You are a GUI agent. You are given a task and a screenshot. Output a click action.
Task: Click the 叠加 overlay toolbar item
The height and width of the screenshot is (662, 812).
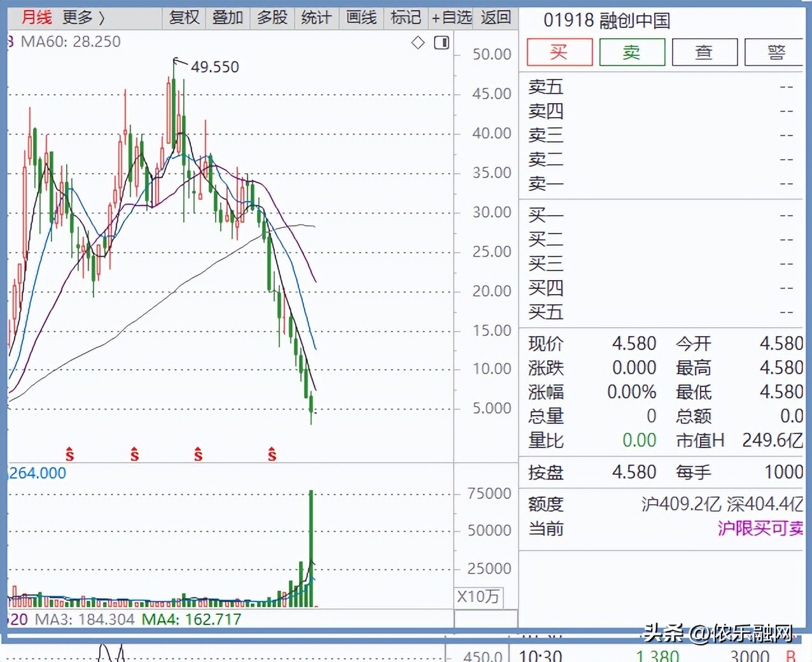coord(228,18)
